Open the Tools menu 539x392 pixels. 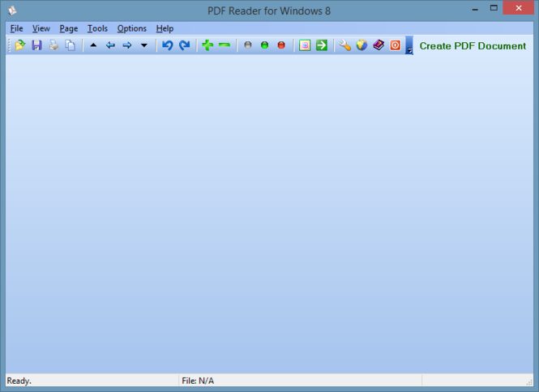tap(97, 28)
